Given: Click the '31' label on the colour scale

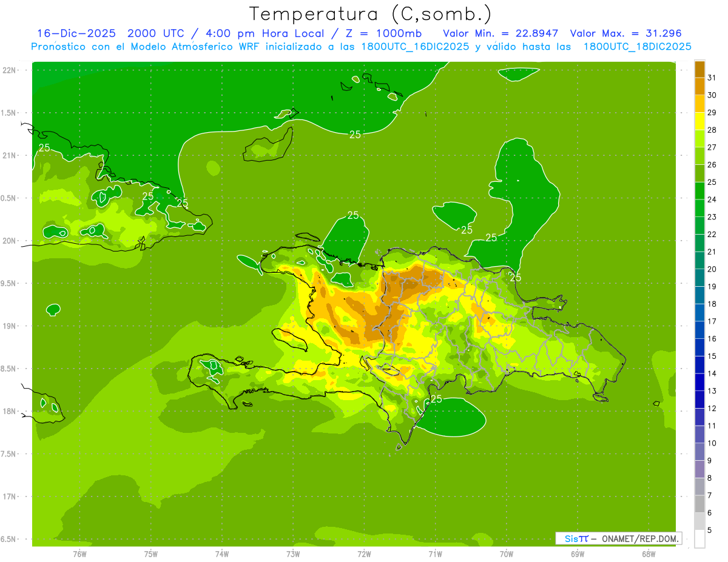Looking at the screenshot, I should 712,78.
